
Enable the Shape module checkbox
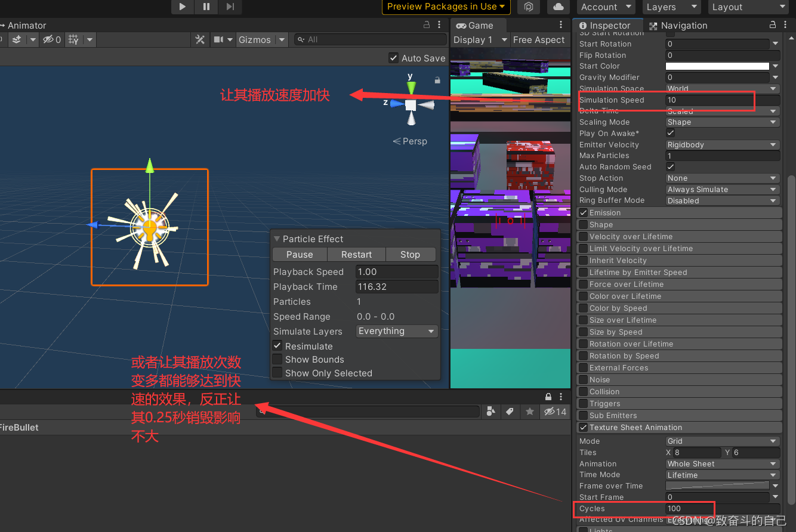[584, 225]
